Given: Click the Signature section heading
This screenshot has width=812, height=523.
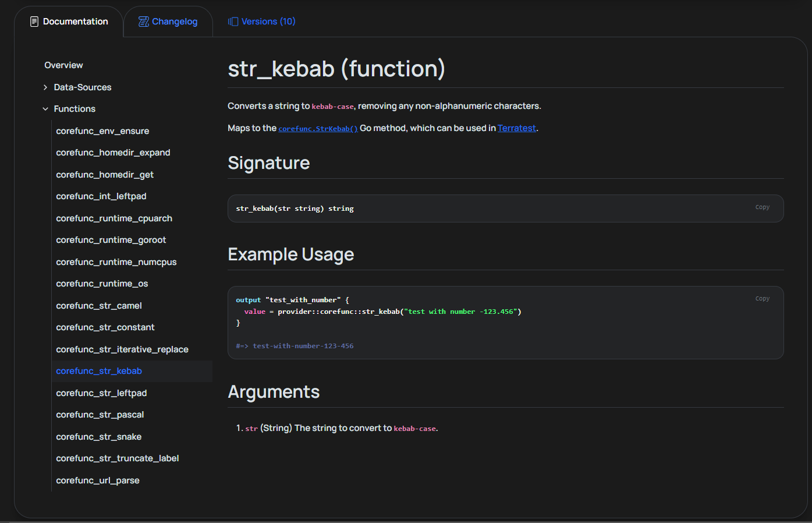Looking at the screenshot, I should tap(269, 163).
